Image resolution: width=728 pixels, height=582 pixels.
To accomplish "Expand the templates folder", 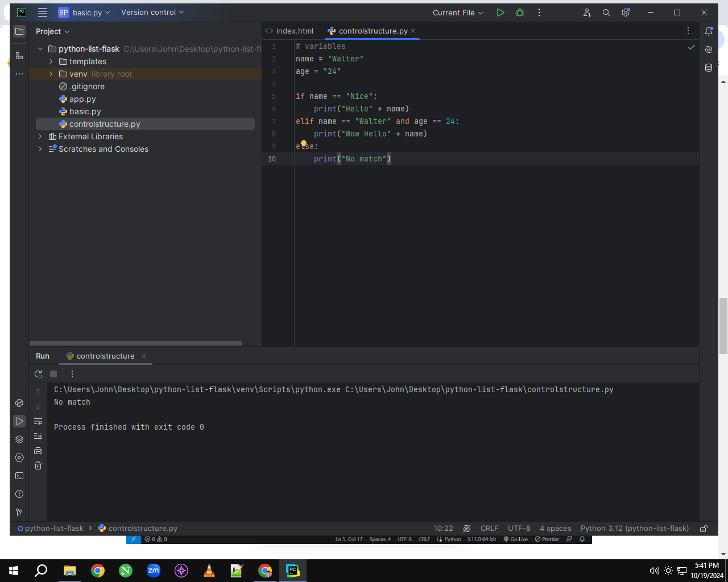I will 51,61.
